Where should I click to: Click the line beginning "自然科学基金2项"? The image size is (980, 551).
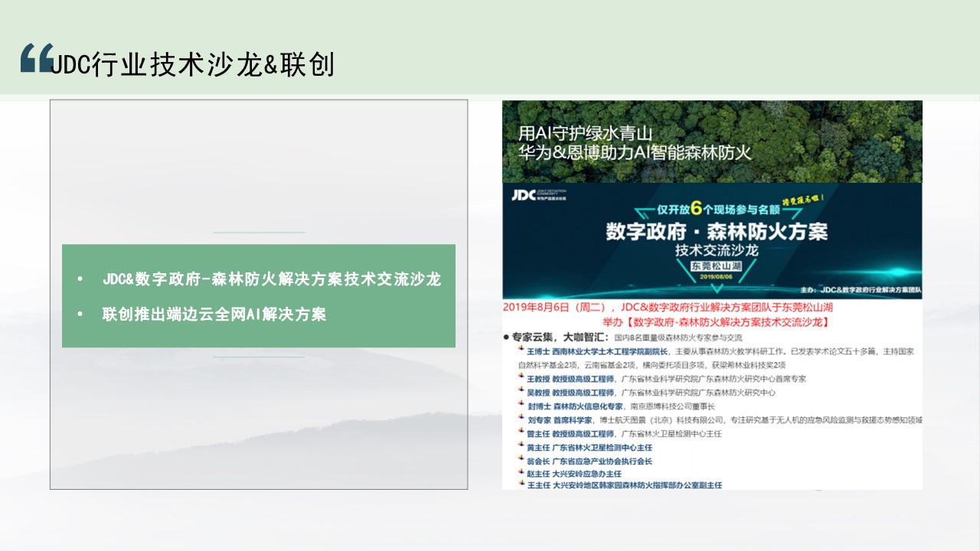(652, 365)
